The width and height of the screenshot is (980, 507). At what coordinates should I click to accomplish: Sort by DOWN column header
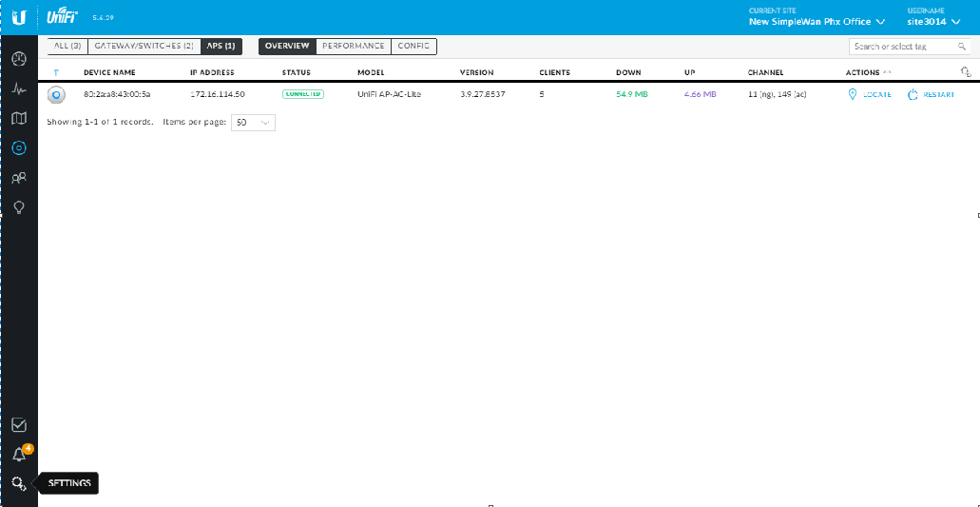click(628, 72)
